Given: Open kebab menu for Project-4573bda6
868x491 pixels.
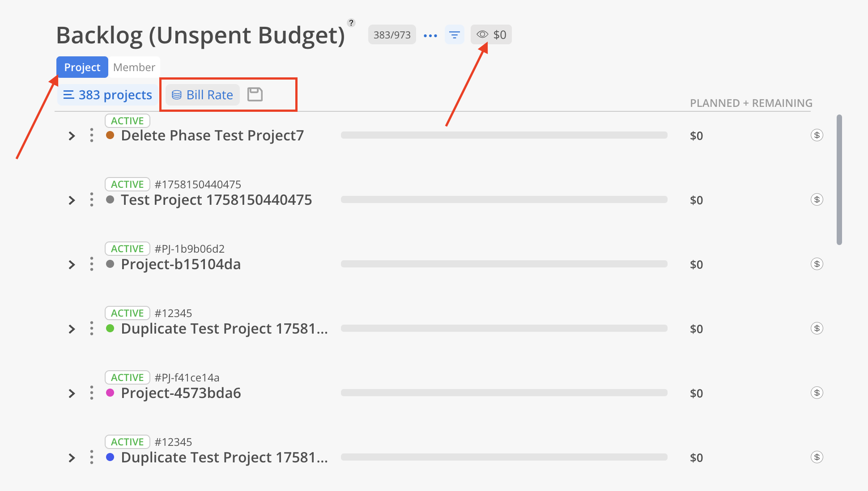Looking at the screenshot, I should 92,393.
